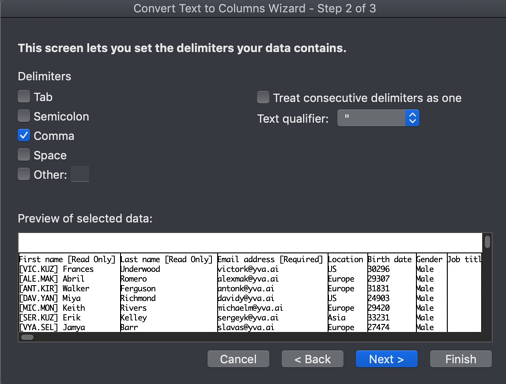
Task: Select the Birth date preview column
Action: (x=391, y=293)
